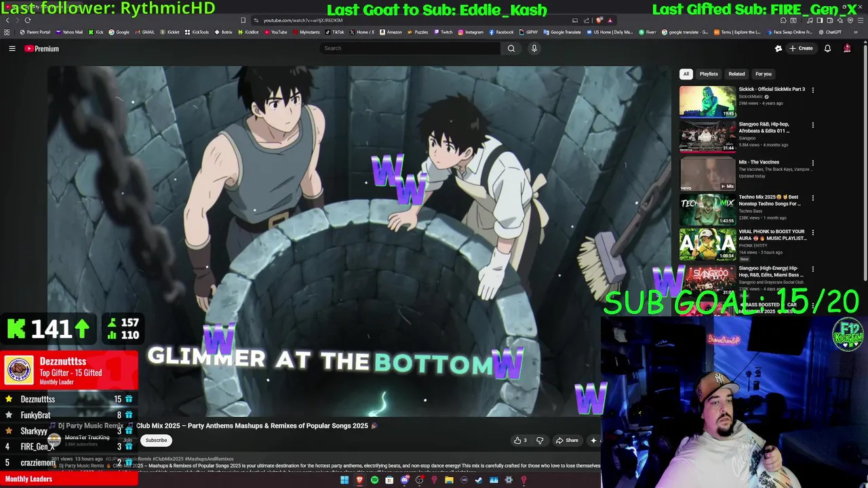Click the SickickMusic channel name

click(x=751, y=96)
